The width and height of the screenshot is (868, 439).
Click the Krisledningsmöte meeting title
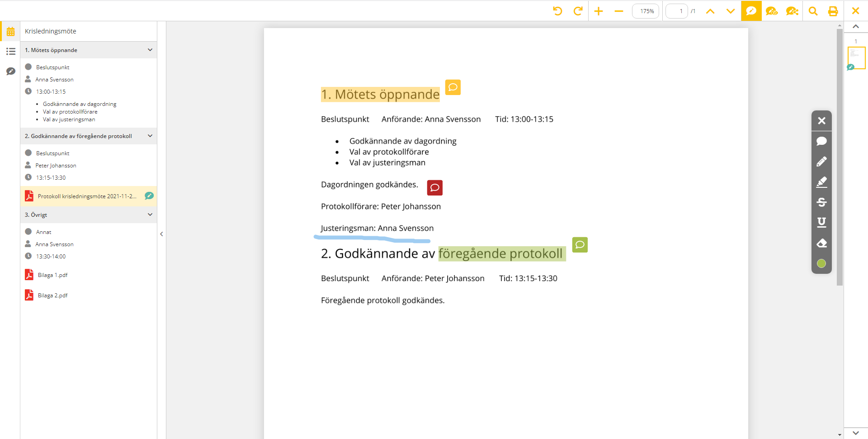51,31
